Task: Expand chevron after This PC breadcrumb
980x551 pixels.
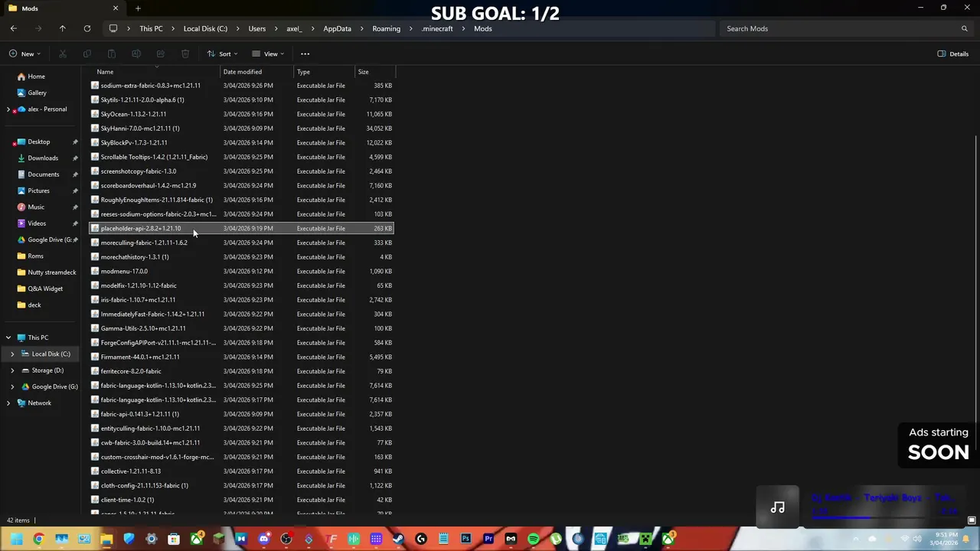Action: (x=173, y=28)
